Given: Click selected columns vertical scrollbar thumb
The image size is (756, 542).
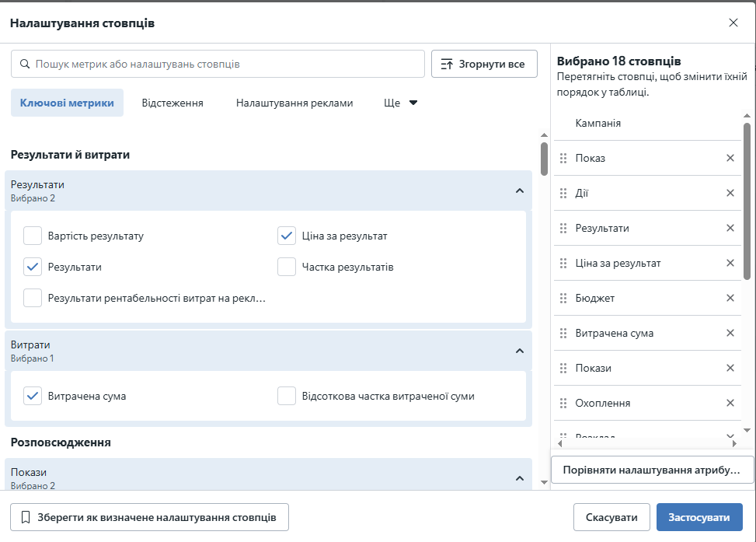Looking at the screenshot, I should pyautogui.click(x=747, y=201).
